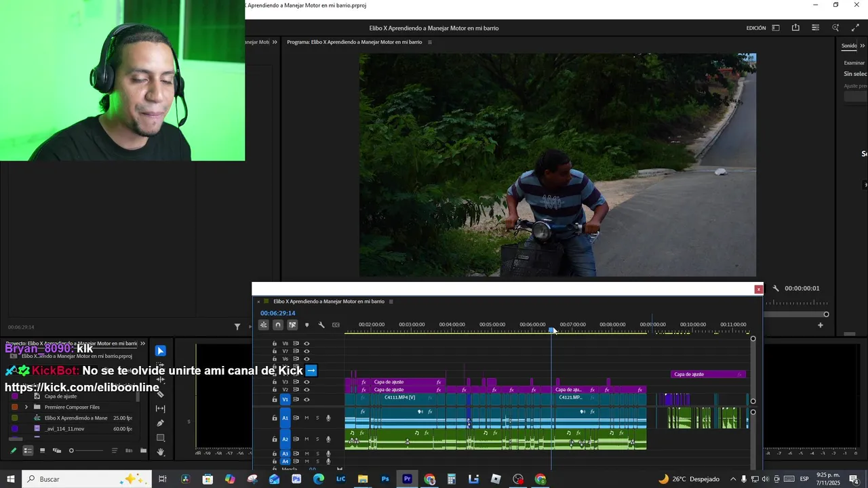This screenshot has height=488, width=868.
Task: Click the filter funnel icon under source monitor
Action: pos(237,327)
